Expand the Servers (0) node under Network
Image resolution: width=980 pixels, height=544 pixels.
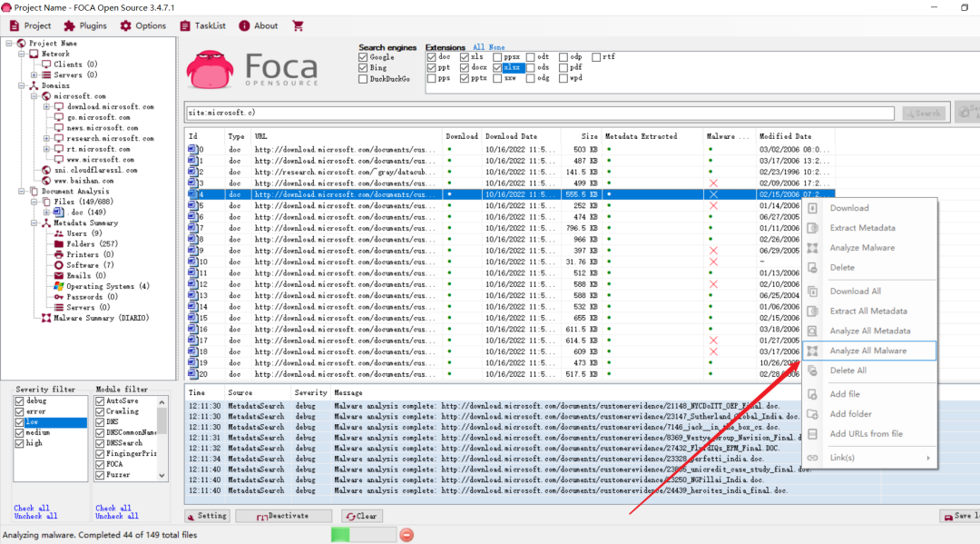pos(34,75)
